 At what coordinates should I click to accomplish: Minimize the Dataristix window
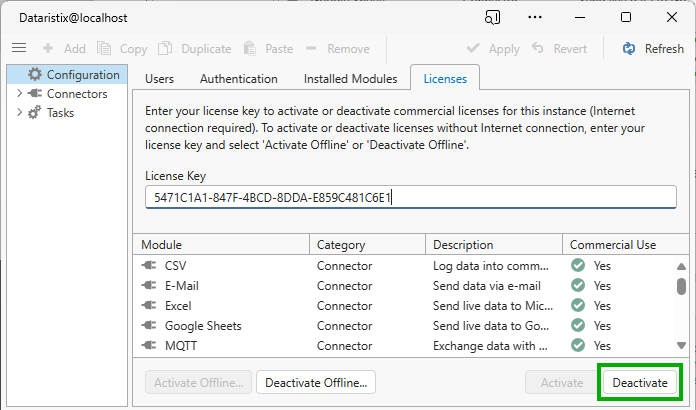tap(580, 17)
